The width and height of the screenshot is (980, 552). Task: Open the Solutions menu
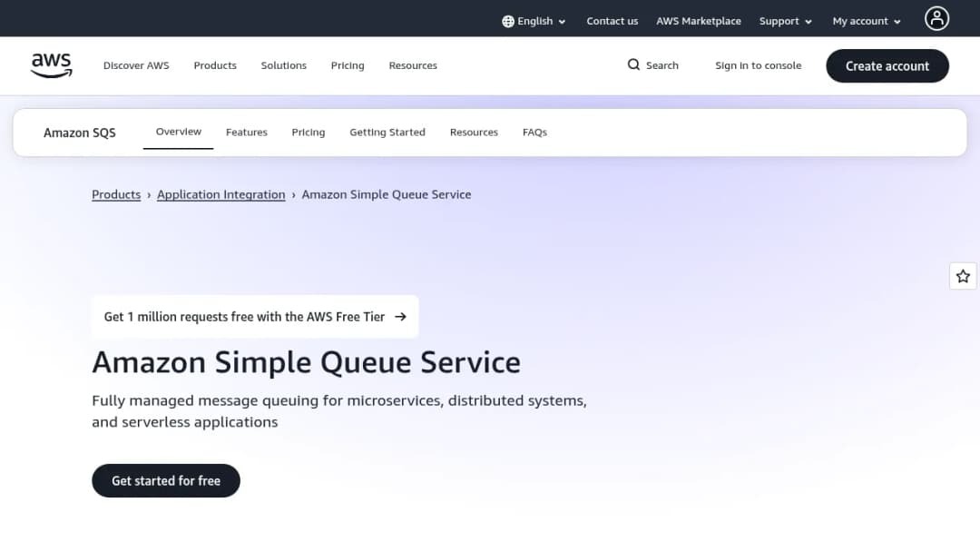(284, 65)
